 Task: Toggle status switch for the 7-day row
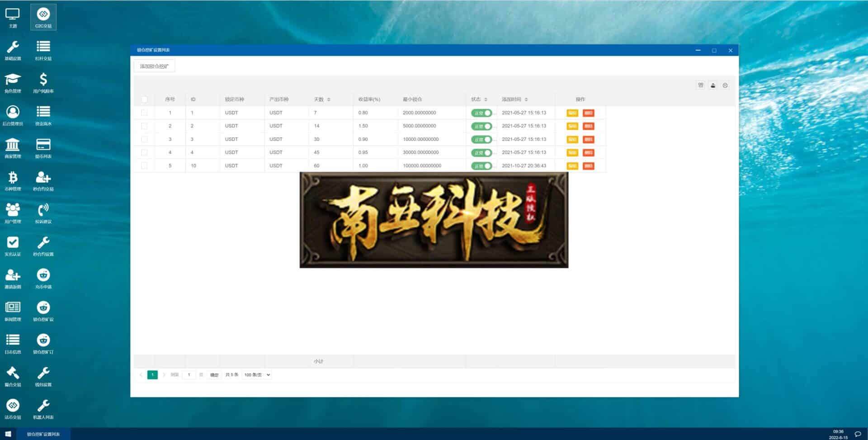tap(481, 113)
